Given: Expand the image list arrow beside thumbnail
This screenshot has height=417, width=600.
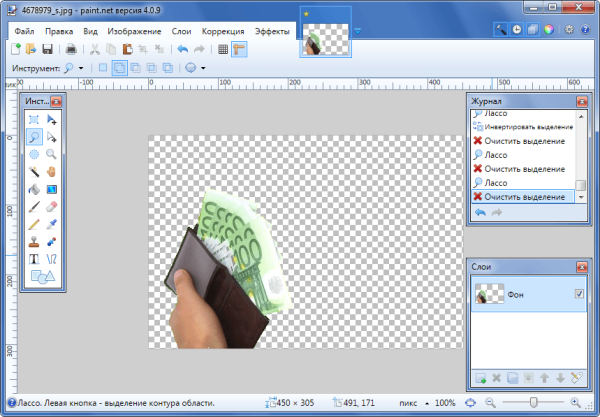Looking at the screenshot, I should coord(357,30).
